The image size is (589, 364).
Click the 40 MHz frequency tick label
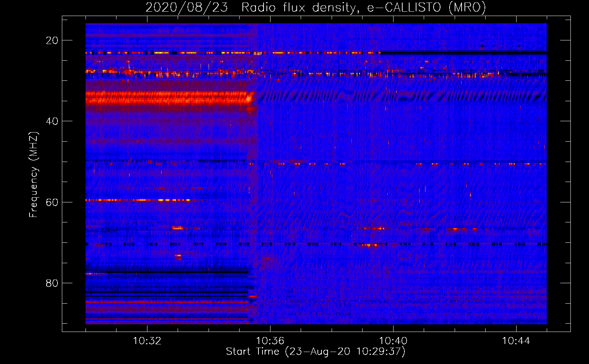pos(52,121)
